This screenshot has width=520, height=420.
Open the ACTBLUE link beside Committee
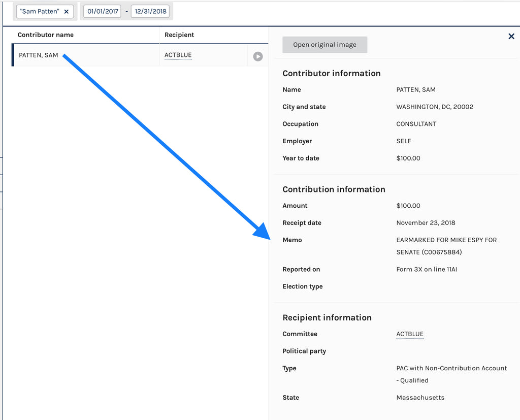[x=409, y=334]
